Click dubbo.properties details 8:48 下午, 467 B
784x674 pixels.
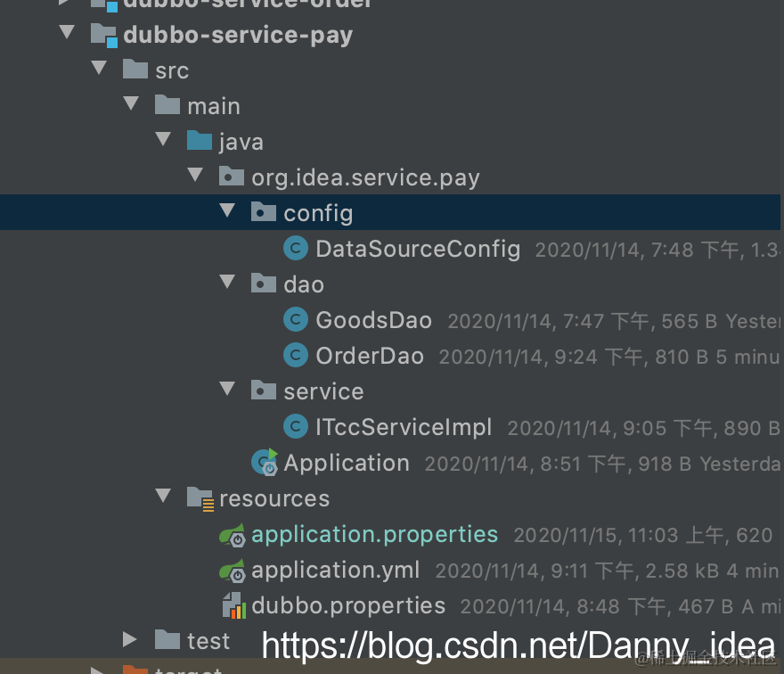655,606
